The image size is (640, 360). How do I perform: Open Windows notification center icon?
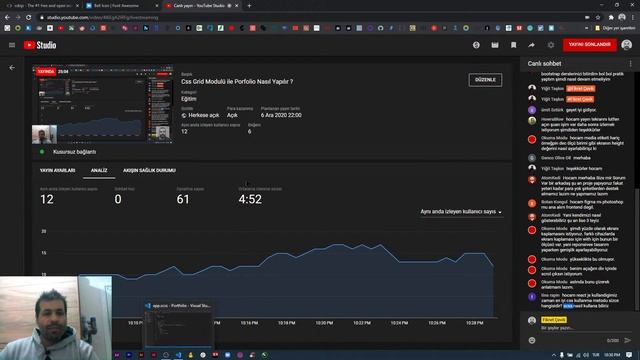[629, 355]
